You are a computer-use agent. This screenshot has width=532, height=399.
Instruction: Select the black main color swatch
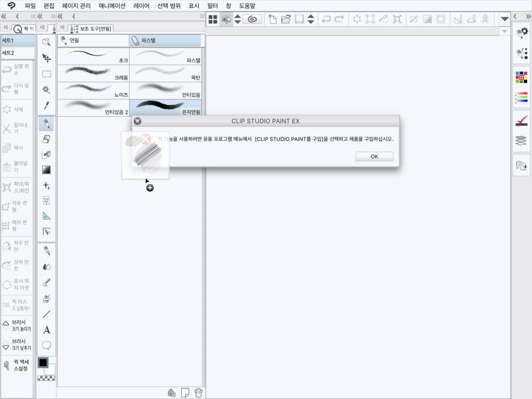43,362
